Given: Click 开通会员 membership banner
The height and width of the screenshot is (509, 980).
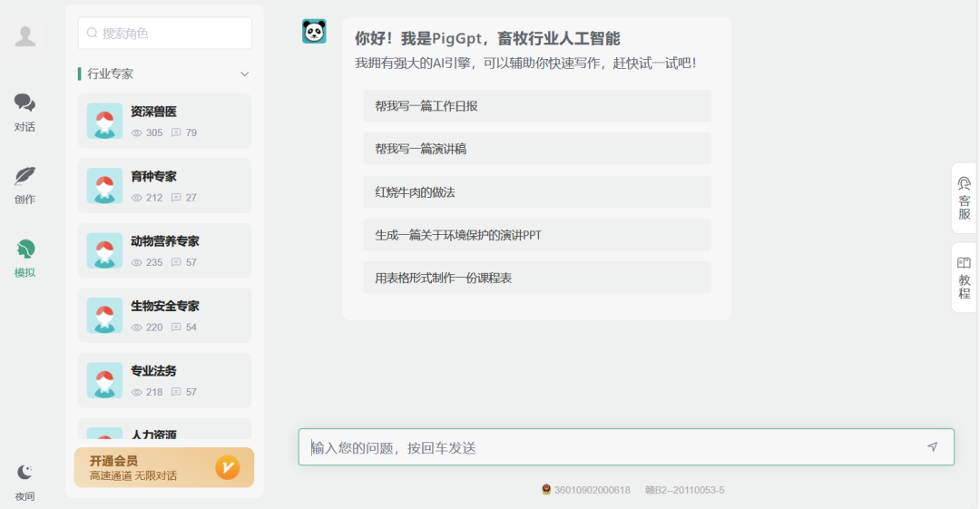Looking at the screenshot, I should (163, 467).
